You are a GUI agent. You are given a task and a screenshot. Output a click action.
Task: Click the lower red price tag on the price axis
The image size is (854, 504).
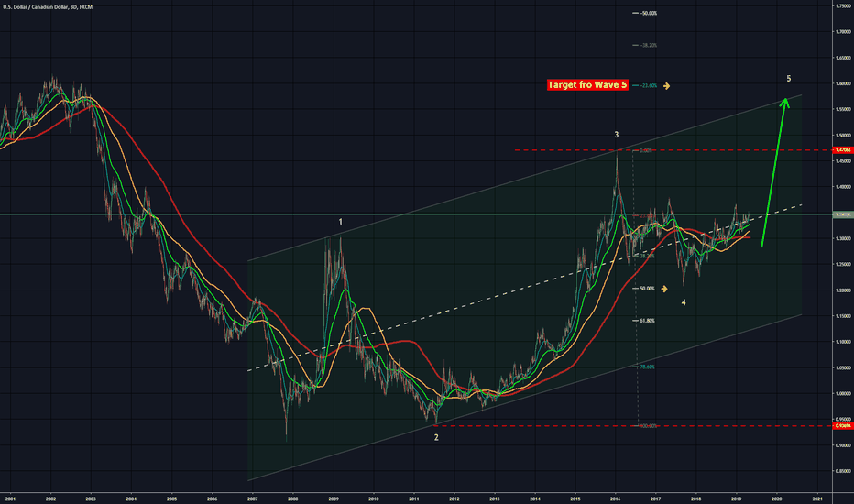[843, 425]
